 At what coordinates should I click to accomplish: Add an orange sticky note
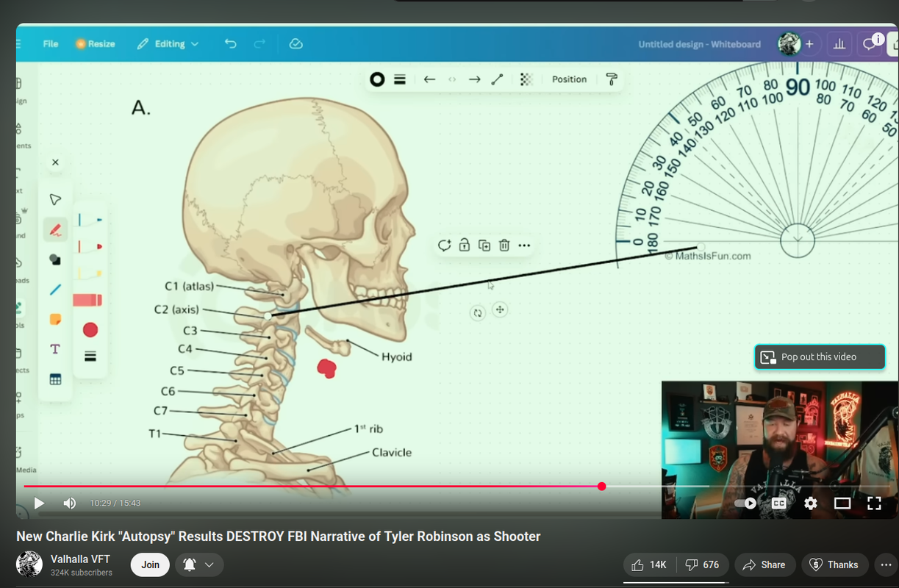click(55, 320)
